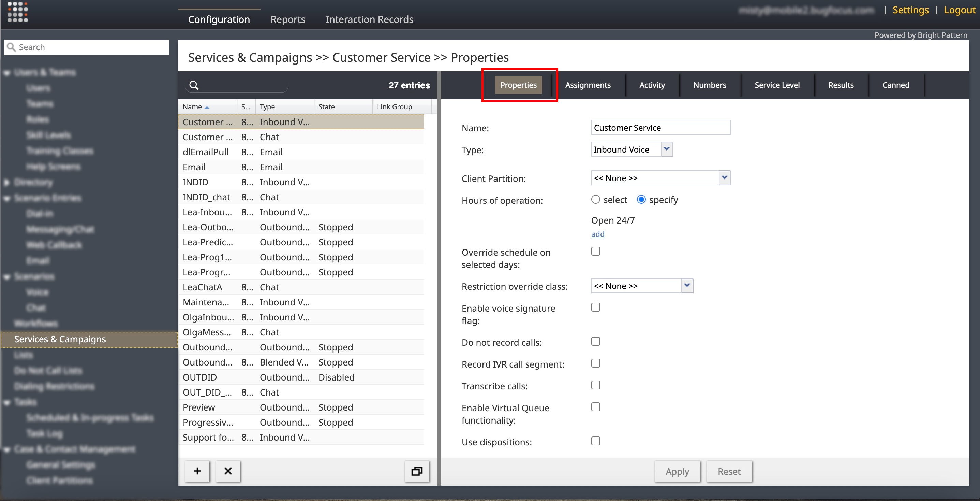The width and height of the screenshot is (980, 501).
Task: Open Interaction Records top tab
Action: [369, 19]
